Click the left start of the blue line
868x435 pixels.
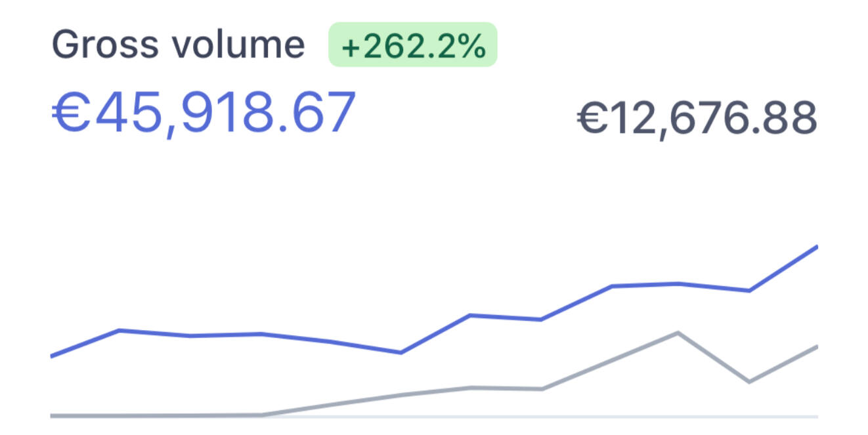52,356
